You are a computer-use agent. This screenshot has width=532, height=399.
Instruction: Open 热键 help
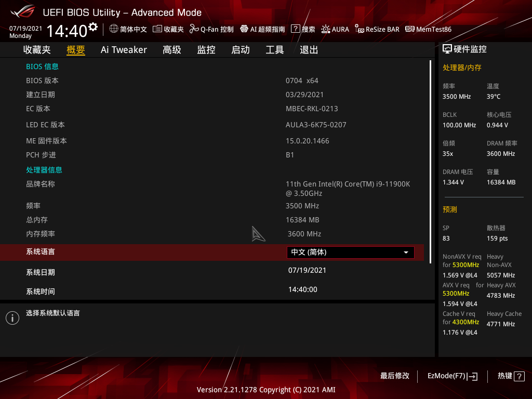point(511,376)
